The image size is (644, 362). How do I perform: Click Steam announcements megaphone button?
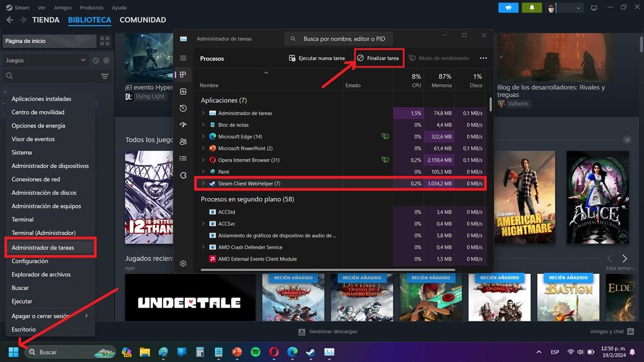(x=508, y=8)
